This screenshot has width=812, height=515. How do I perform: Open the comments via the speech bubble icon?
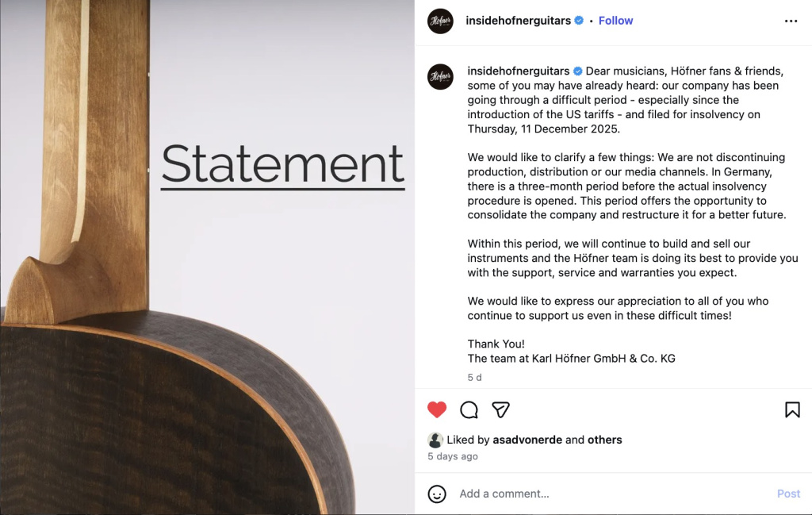tap(469, 410)
